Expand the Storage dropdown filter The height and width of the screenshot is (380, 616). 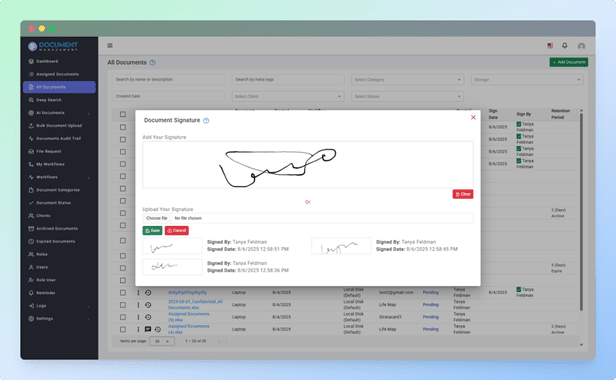point(527,80)
